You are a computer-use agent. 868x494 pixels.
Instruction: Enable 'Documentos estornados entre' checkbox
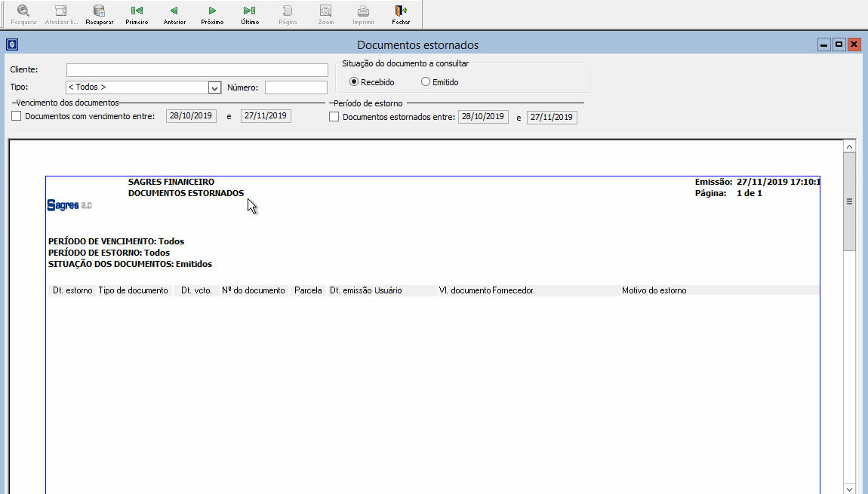pyautogui.click(x=334, y=117)
